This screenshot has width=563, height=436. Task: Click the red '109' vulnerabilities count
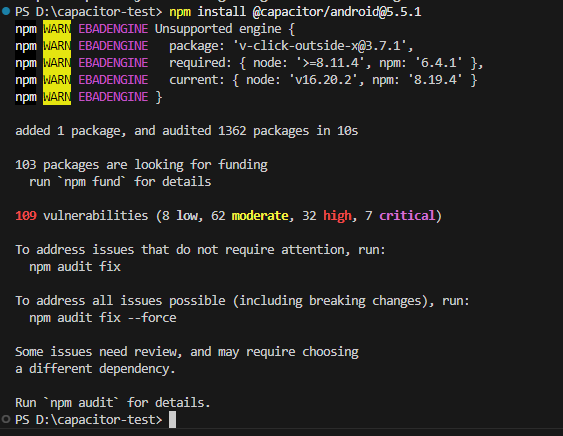(x=26, y=216)
